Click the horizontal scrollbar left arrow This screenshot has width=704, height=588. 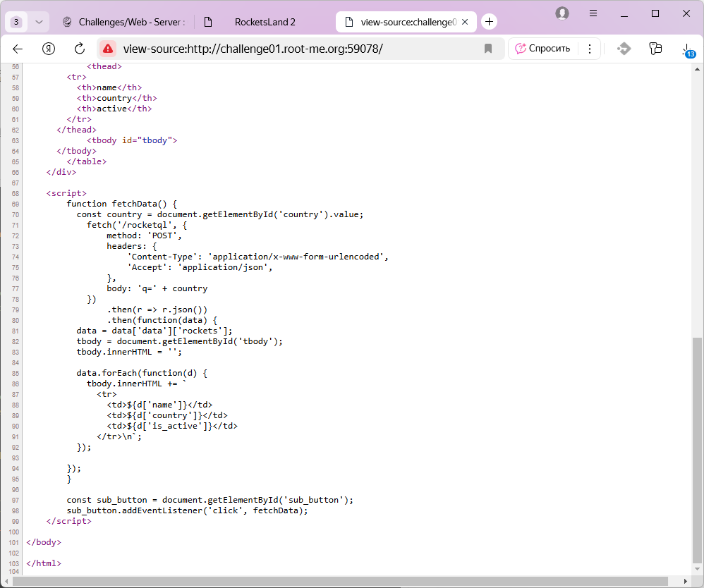pos(6,581)
